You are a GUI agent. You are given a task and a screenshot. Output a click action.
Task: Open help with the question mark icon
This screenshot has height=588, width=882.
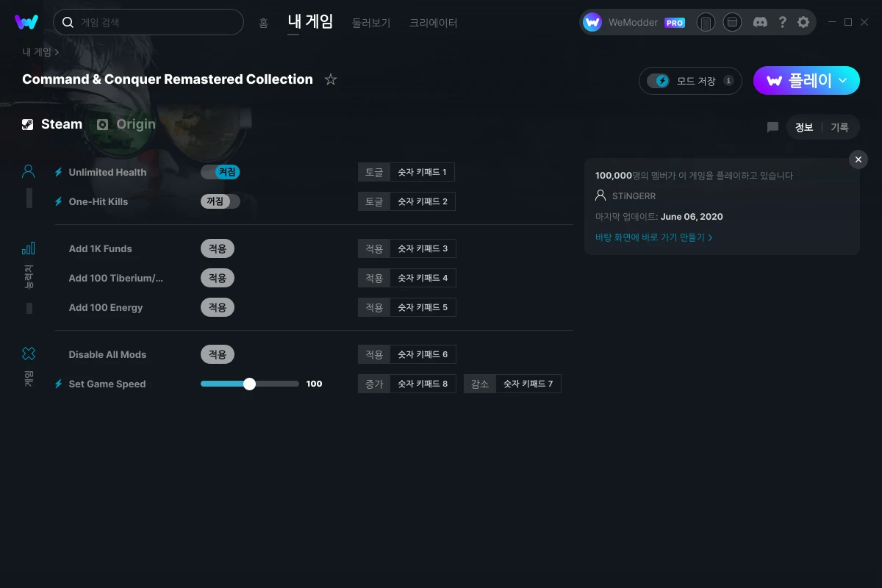782,22
